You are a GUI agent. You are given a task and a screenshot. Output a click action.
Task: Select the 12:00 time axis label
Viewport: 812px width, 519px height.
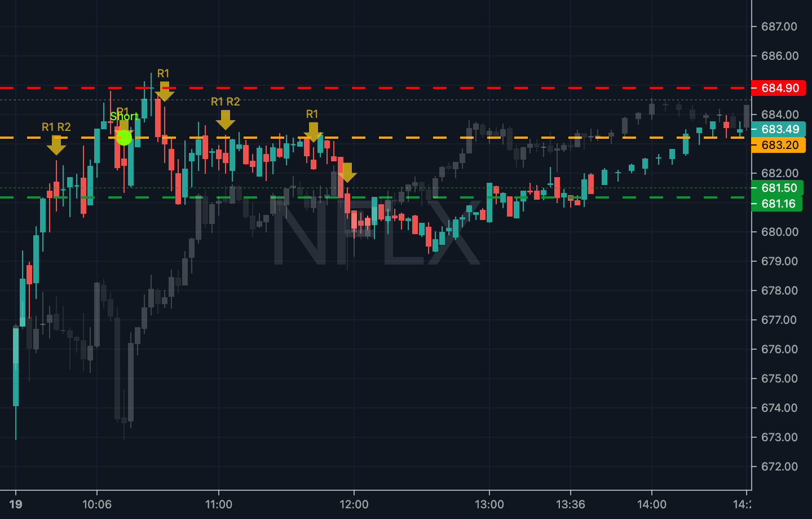(x=354, y=504)
